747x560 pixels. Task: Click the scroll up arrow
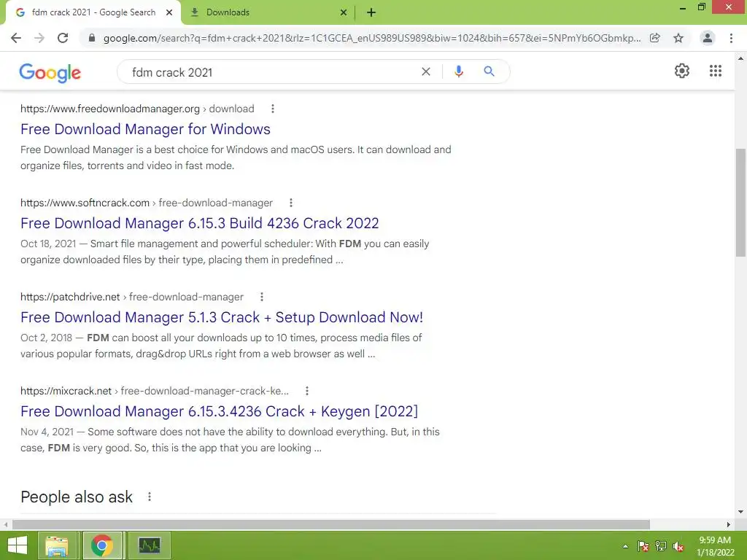740,58
